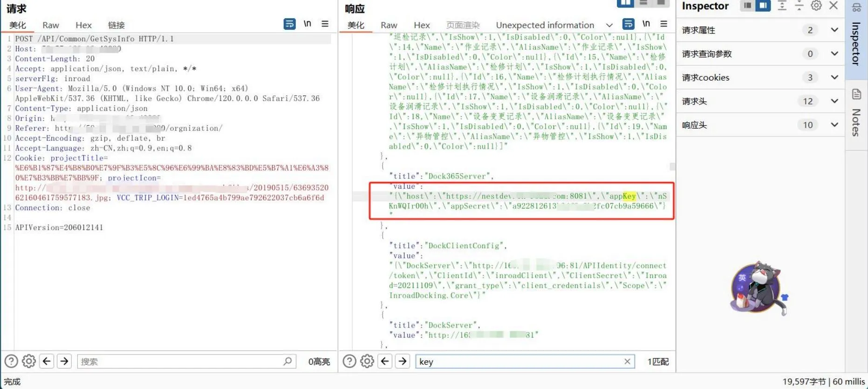Toggle word wrap in the response panel

point(628,24)
